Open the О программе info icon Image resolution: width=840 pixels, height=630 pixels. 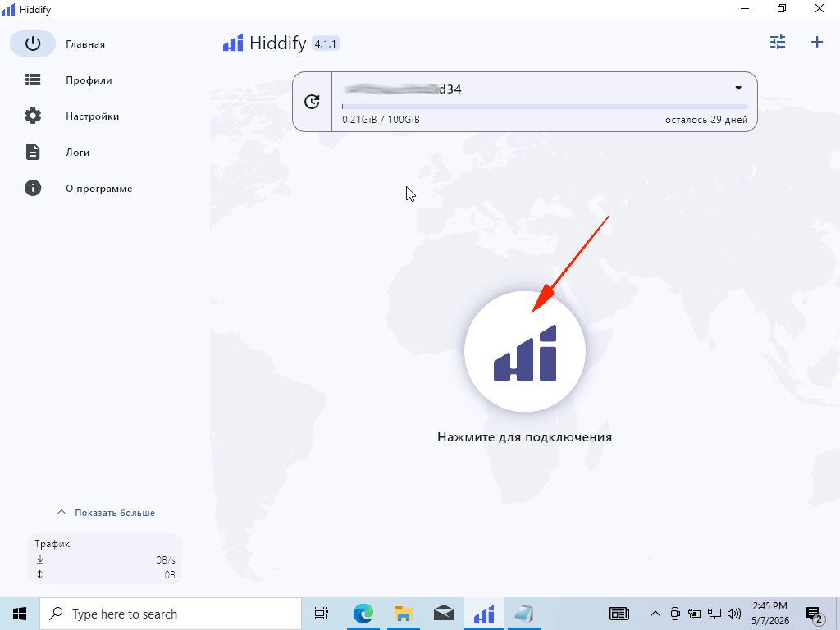33,188
